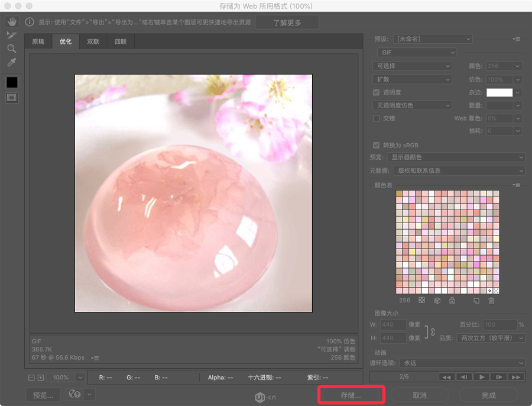
Task: Shift selected colors to web palette cube icon
Action: pyautogui.click(x=437, y=301)
